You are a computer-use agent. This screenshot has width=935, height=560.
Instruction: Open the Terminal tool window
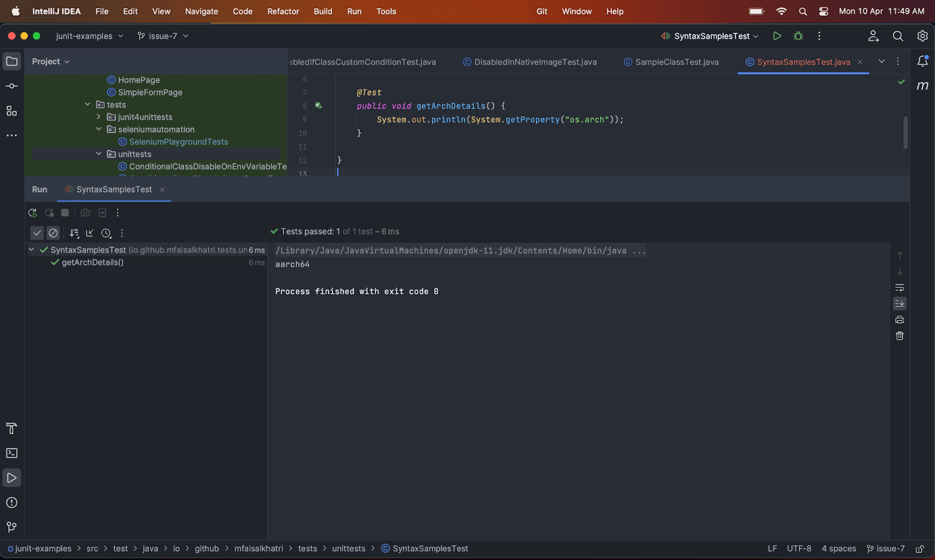pos(12,453)
